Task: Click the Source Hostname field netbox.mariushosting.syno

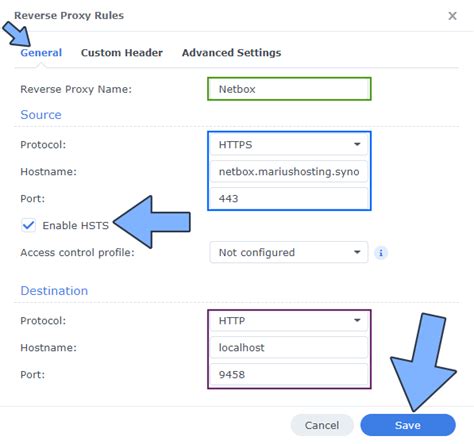Action: click(x=289, y=172)
